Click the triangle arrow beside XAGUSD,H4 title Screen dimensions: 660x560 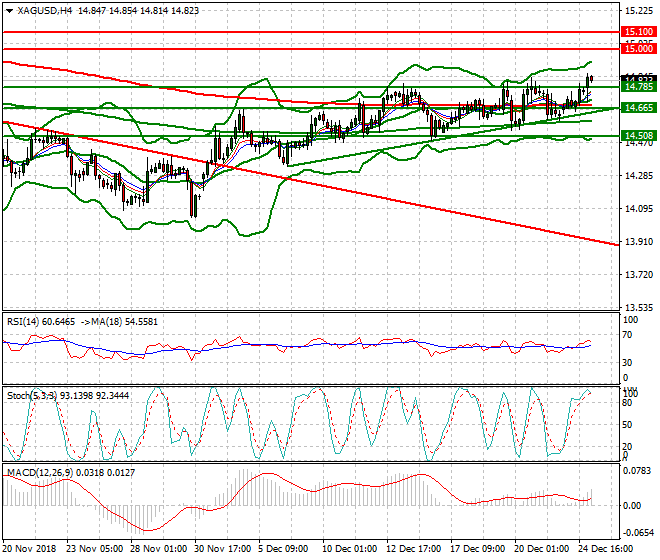pyautogui.click(x=9, y=11)
